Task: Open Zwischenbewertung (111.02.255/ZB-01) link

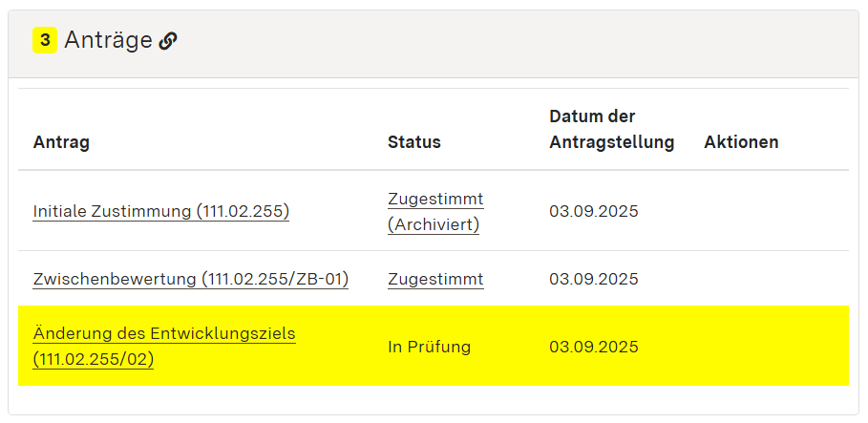Action: tap(190, 279)
